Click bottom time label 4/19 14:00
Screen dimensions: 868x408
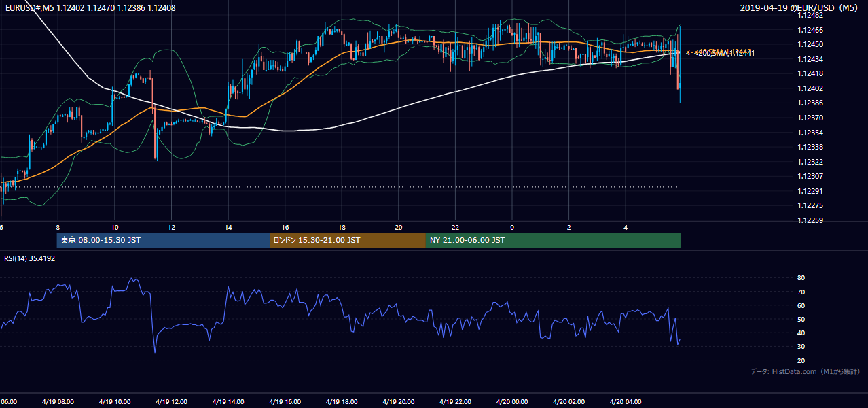point(228,401)
